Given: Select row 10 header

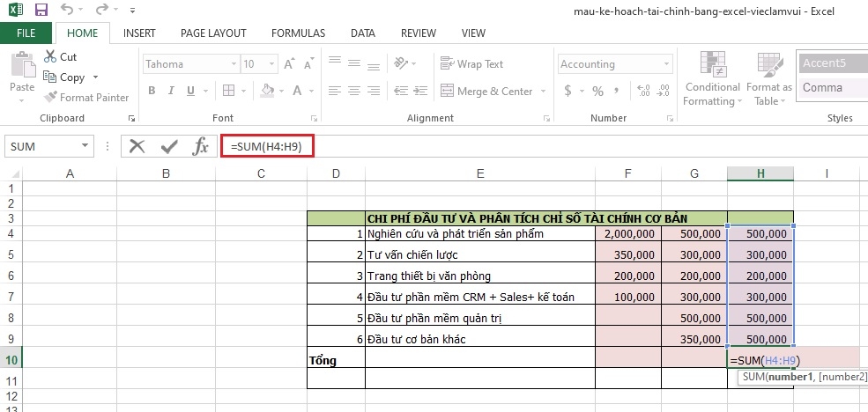Looking at the screenshot, I should pyautogui.click(x=11, y=361).
